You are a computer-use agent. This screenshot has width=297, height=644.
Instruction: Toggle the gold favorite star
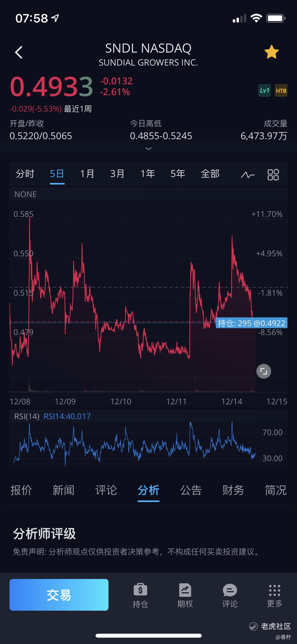(x=271, y=52)
